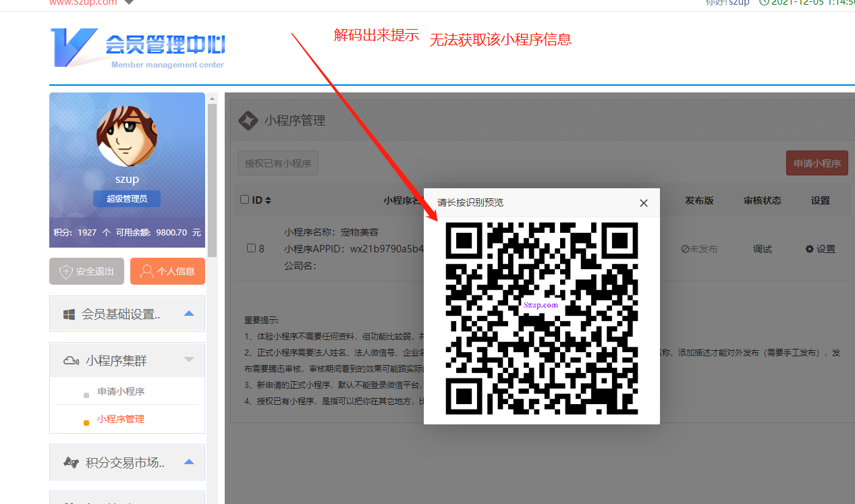Click the sidebar scrollbar up arrow
Screen dimensions: 855x504
tap(213, 99)
